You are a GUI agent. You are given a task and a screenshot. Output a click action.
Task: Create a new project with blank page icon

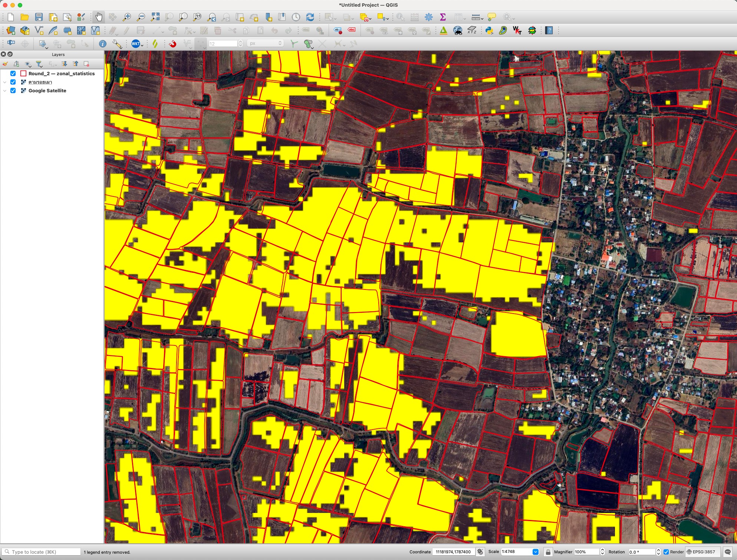pos(11,17)
